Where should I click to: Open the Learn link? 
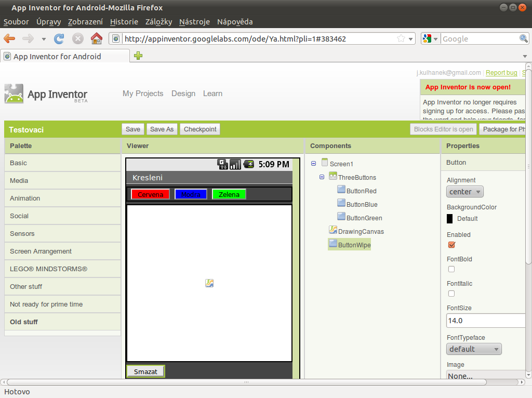212,94
